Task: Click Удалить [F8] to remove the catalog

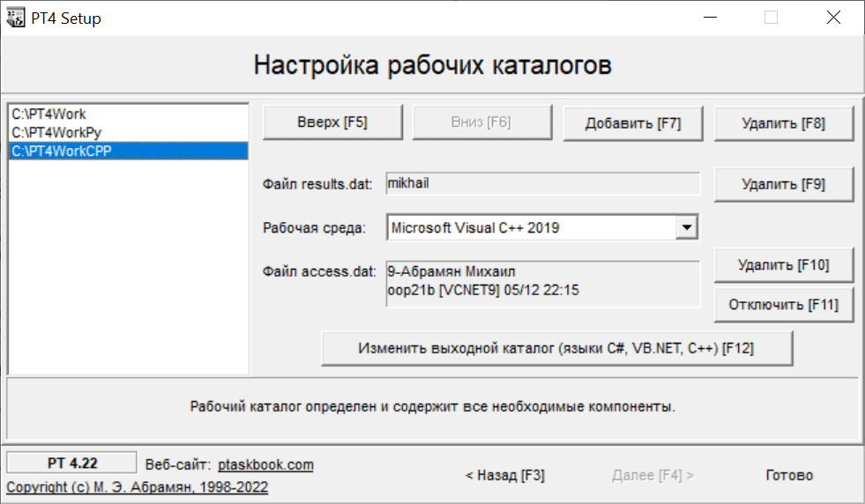Action: coord(784,123)
